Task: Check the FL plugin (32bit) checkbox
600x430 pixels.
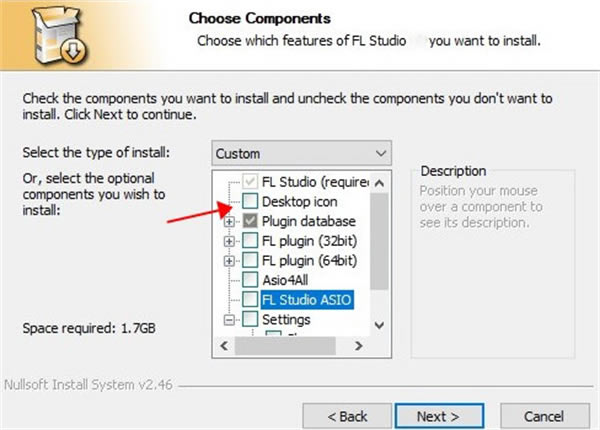Action: [250, 241]
